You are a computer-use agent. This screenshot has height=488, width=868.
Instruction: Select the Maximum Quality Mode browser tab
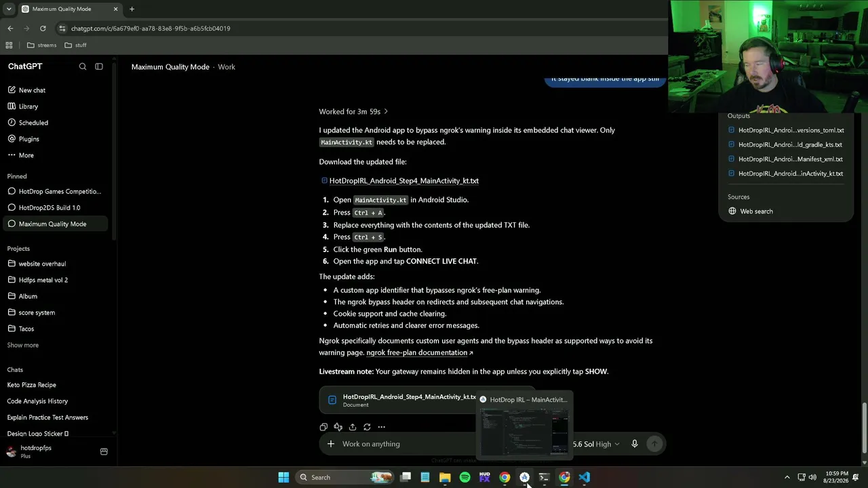click(70, 9)
